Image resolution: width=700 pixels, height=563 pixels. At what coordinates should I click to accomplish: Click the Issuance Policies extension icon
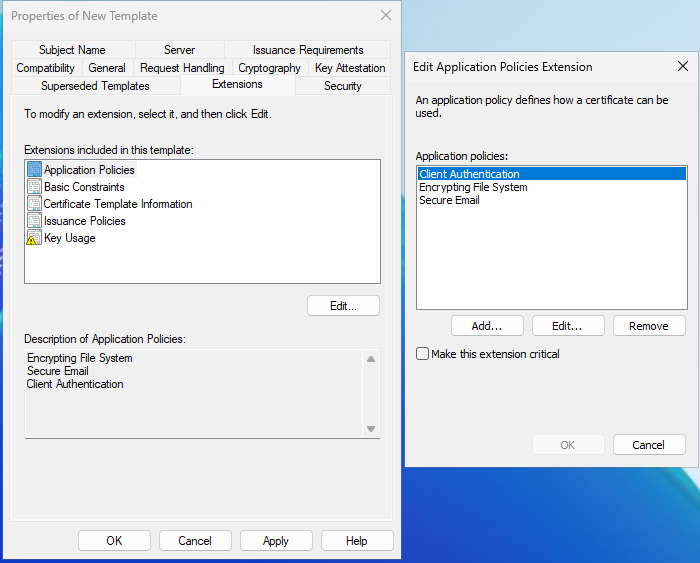(35, 221)
